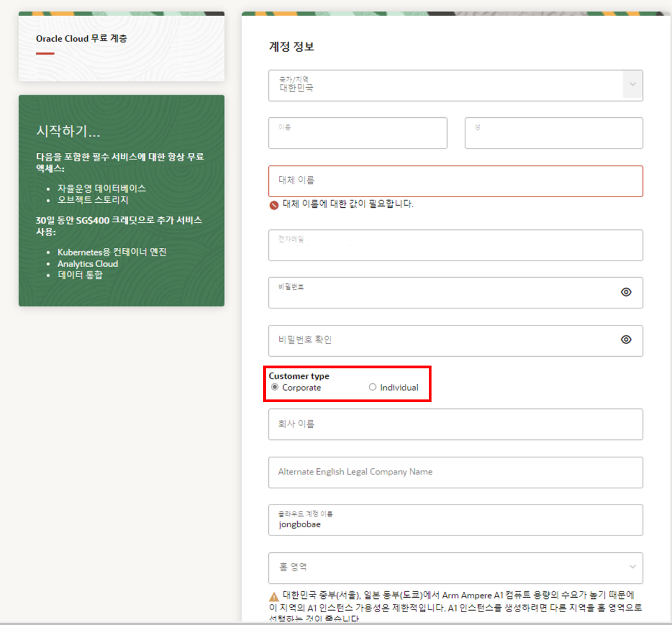Click the '데이터 통합' list item

[80, 275]
